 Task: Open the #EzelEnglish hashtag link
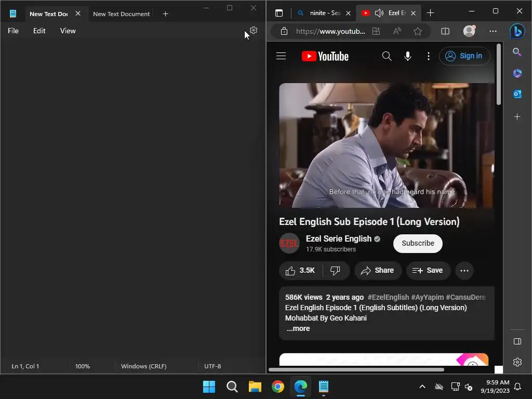pos(388,297)
